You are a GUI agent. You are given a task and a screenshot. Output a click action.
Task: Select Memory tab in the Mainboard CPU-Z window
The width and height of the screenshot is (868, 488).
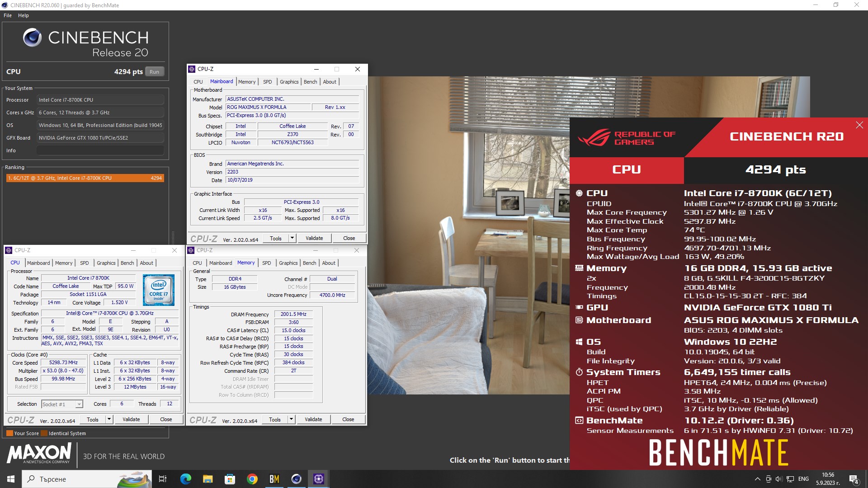click(247, 82)
